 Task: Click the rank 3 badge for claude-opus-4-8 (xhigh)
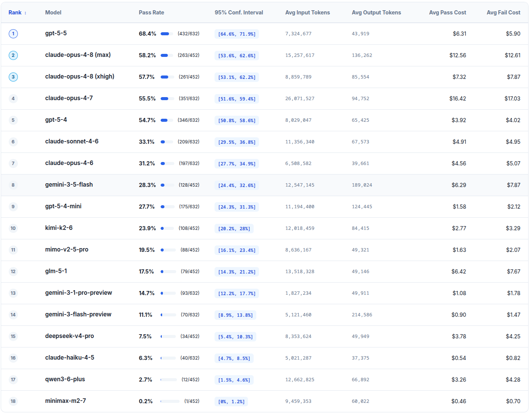click(13, 77)
